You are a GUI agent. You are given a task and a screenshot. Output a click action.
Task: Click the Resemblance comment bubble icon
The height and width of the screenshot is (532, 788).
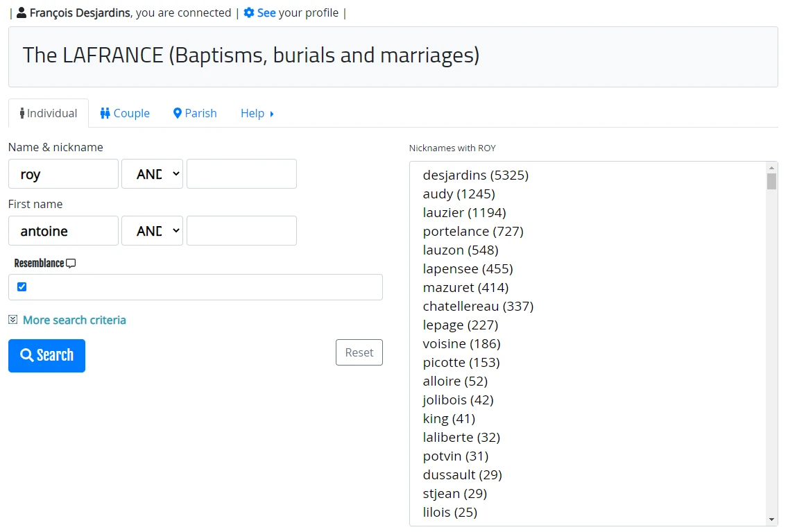[x=71, y=264]
